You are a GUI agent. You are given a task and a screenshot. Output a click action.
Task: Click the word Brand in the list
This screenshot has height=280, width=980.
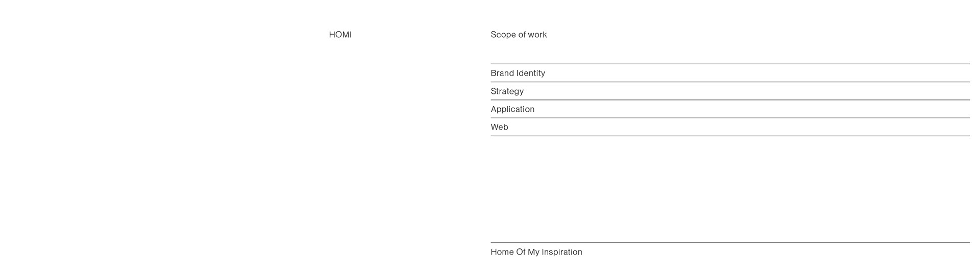pyautogui.click(x=502, y=73)
